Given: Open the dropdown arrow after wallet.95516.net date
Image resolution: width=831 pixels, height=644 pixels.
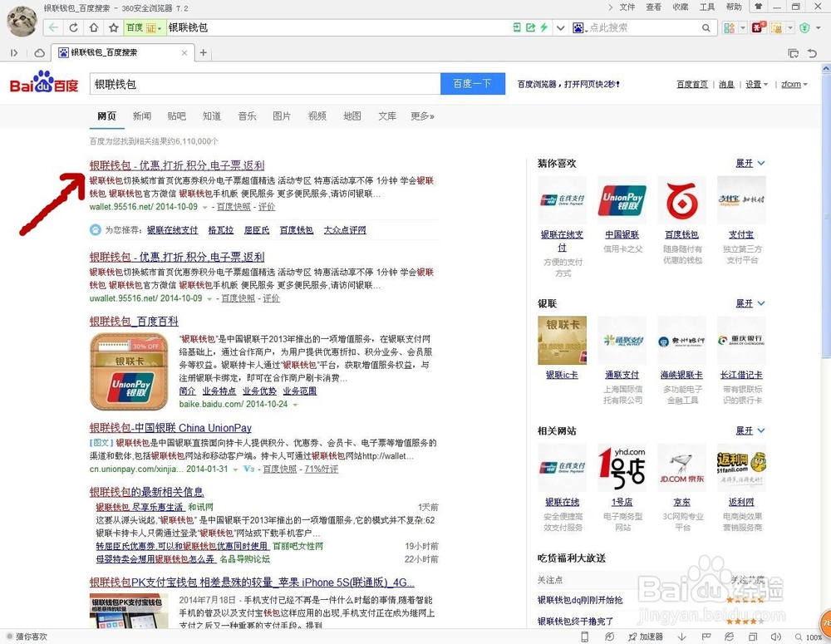Looking at the screenshot, I should [205, 207].
